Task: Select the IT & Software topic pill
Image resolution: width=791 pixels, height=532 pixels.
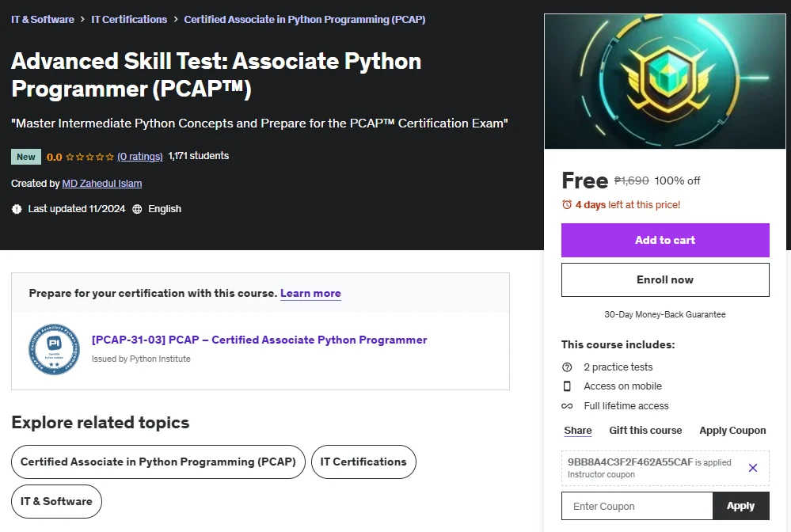Action: point(56,501)
